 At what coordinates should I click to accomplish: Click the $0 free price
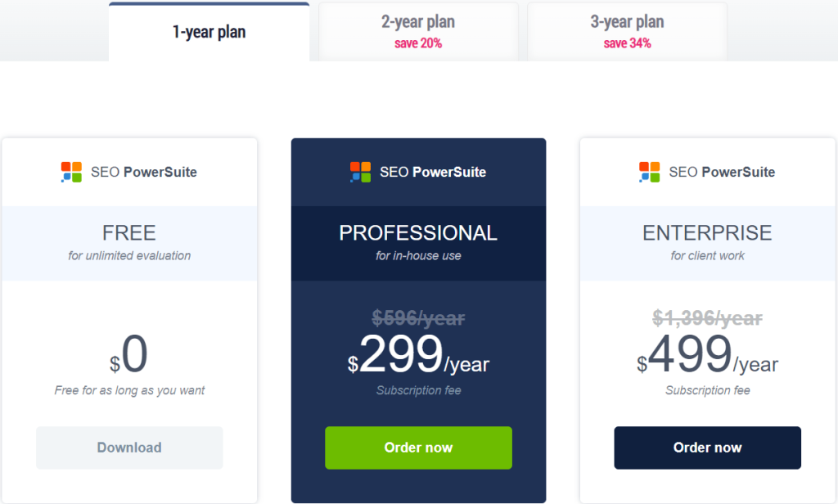coord(128,355)
